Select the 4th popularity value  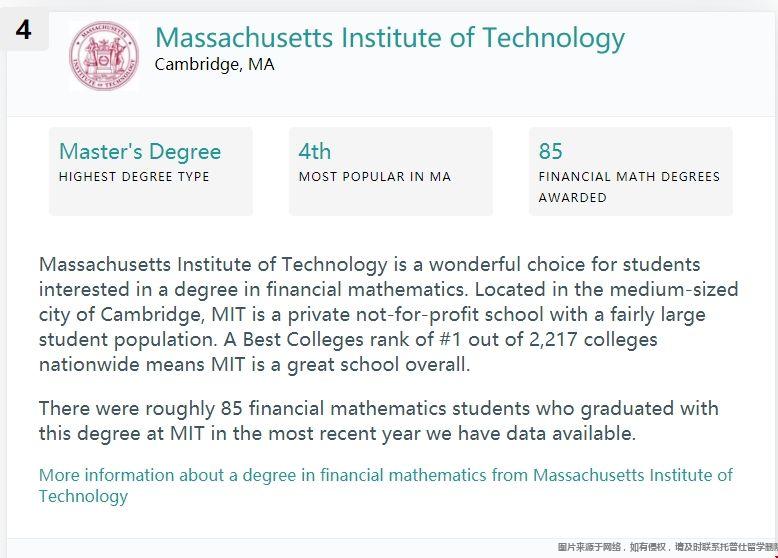pyautogui.click(x=315, y=152)
